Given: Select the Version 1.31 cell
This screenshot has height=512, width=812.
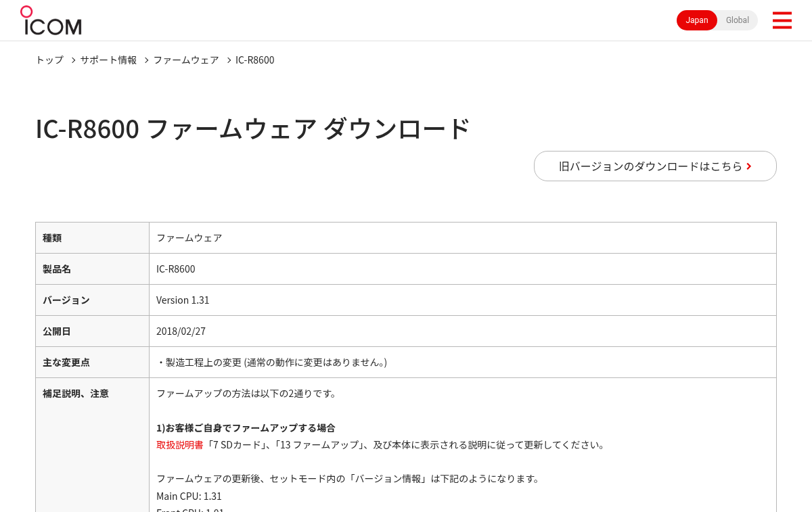Looking at the screenshot, I should point(463,300).
